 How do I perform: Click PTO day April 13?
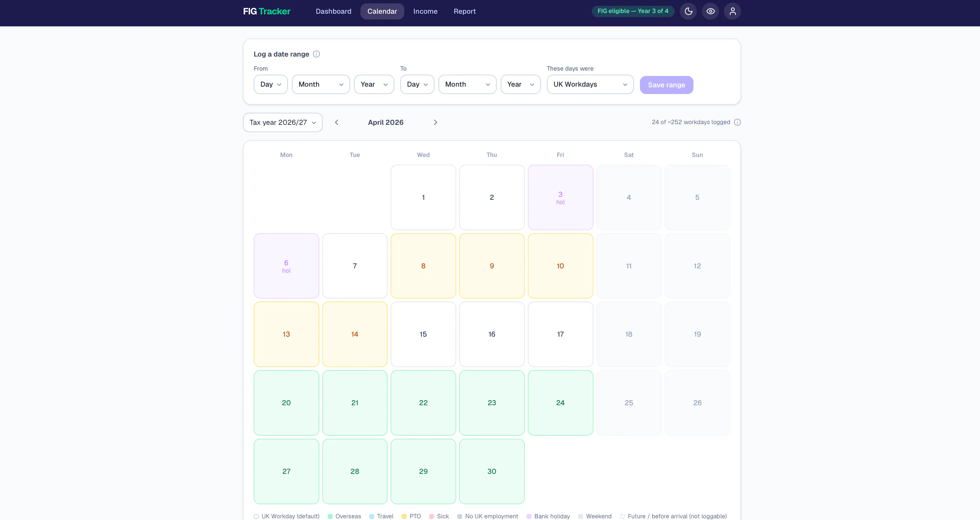click(286, 334)
